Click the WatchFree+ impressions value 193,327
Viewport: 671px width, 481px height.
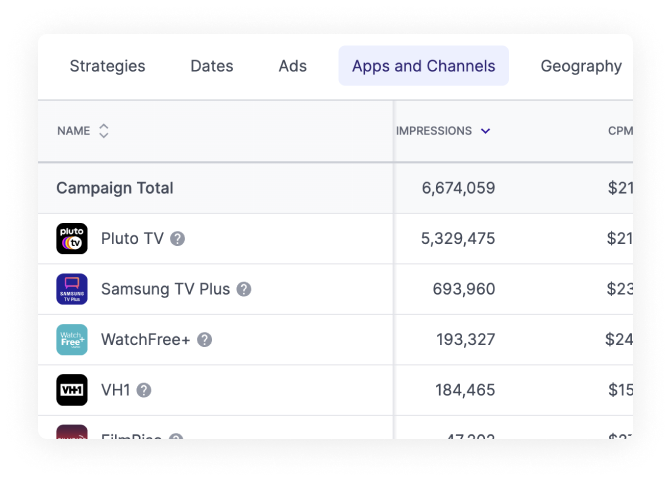tap(465, 340)
